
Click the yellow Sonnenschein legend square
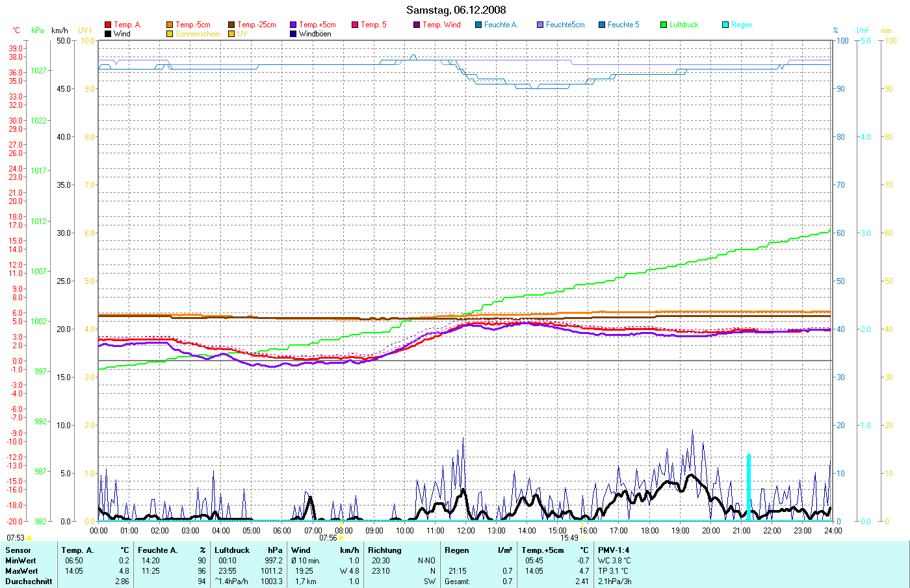170,34
